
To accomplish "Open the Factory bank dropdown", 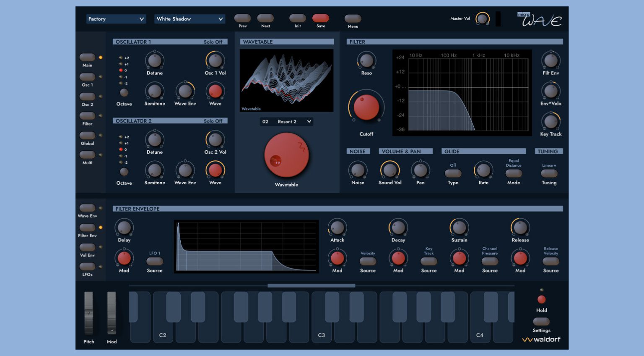I will click(116, 19).
